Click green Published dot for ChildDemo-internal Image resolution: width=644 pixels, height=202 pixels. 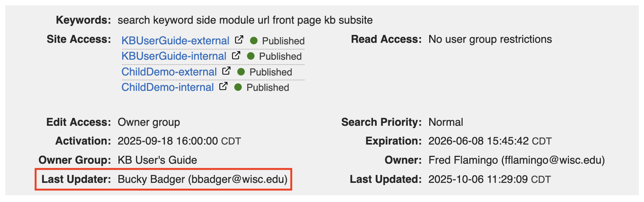point(238,87)
